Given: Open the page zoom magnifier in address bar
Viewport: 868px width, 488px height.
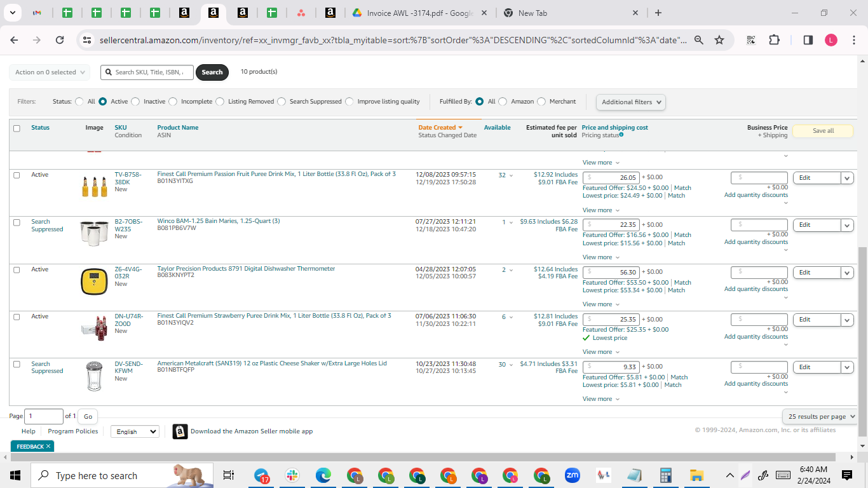Looking at the screenshot, I should (x=698, y=40).
